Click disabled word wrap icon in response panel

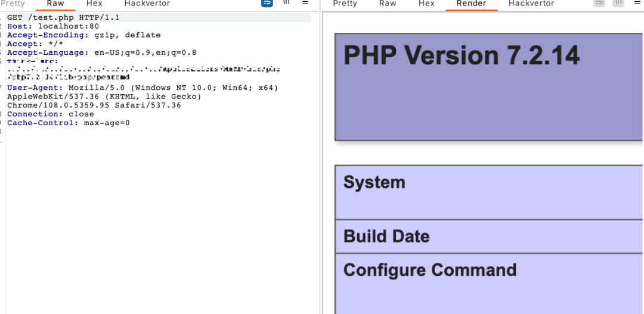599,3
